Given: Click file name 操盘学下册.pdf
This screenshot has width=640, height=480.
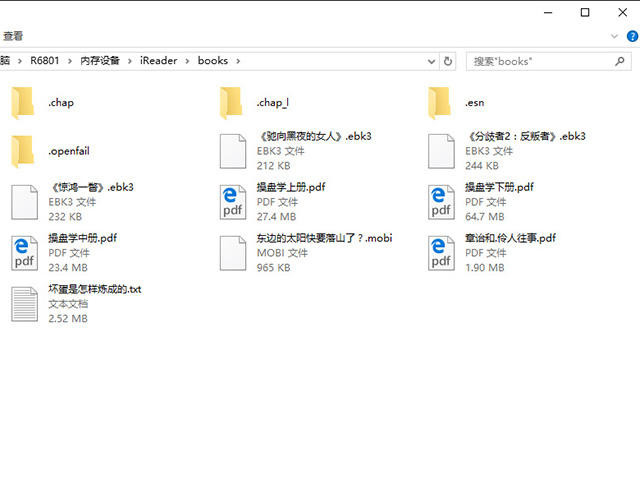Looking at the screenshot, I should (500, 187).
